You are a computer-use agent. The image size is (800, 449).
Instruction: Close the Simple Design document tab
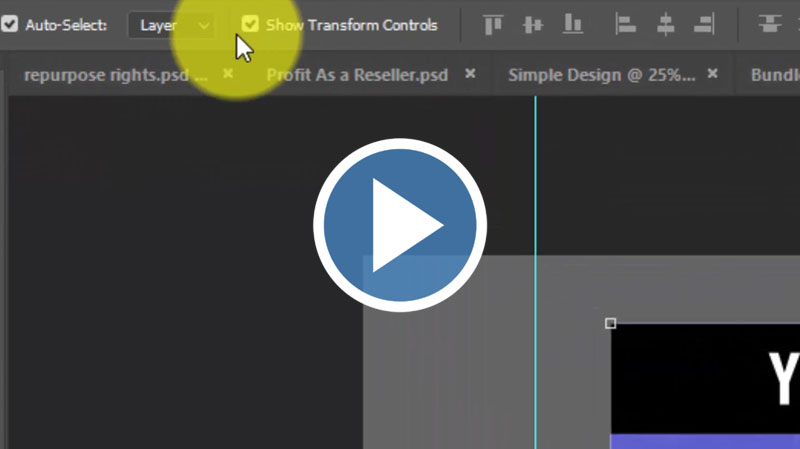[713, 74]
